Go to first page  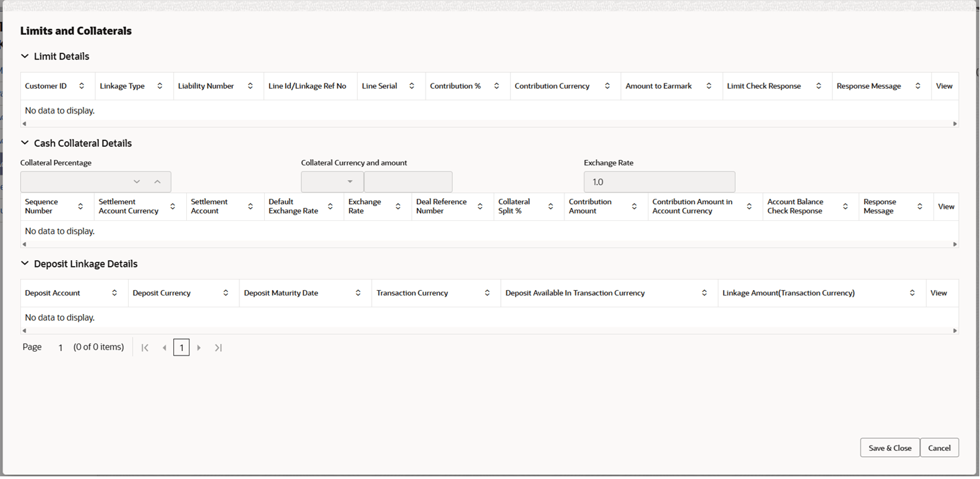(145, 348)
